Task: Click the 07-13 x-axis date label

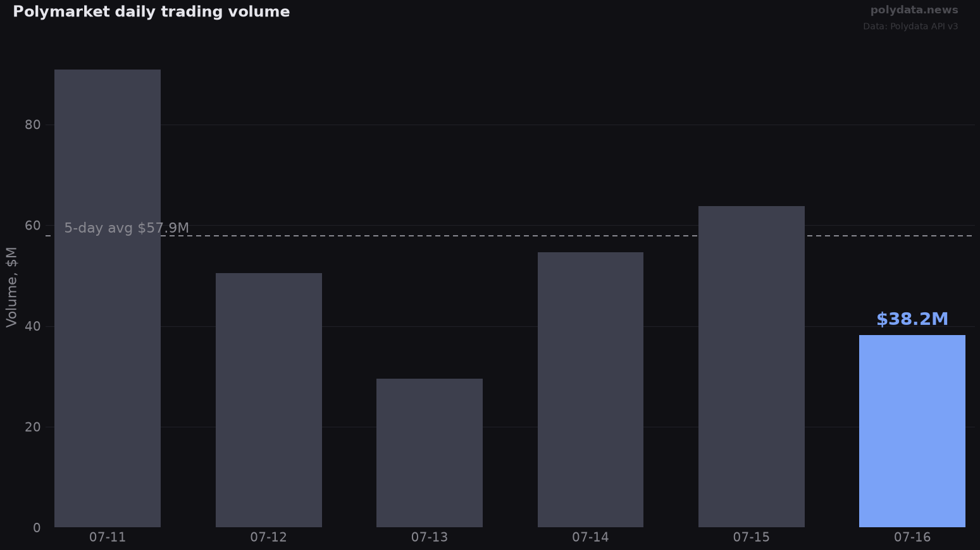Action: pos(430,537)
